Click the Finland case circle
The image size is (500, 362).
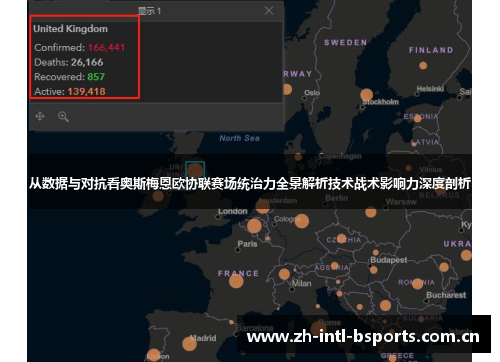coord(423,65)
